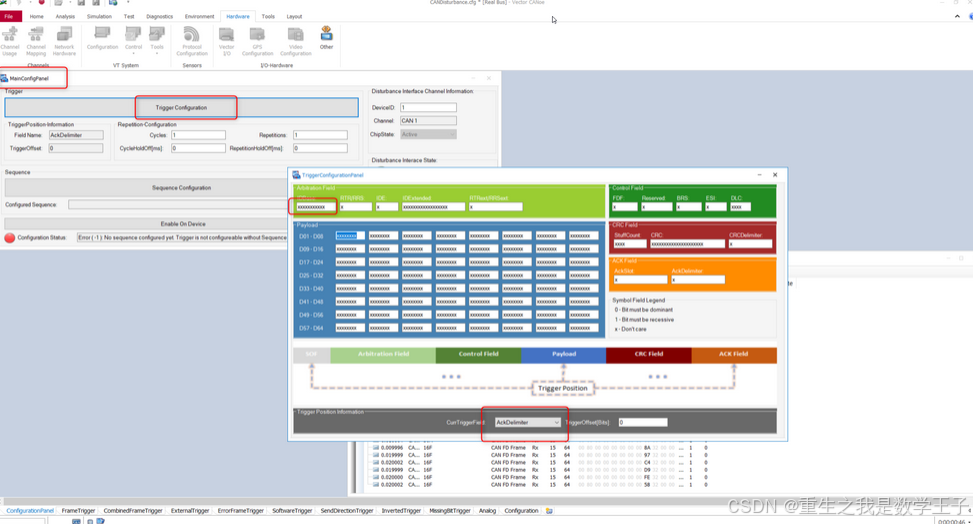
Task: Switch to the Analysis ribbon tab
Action: (65, 17)
